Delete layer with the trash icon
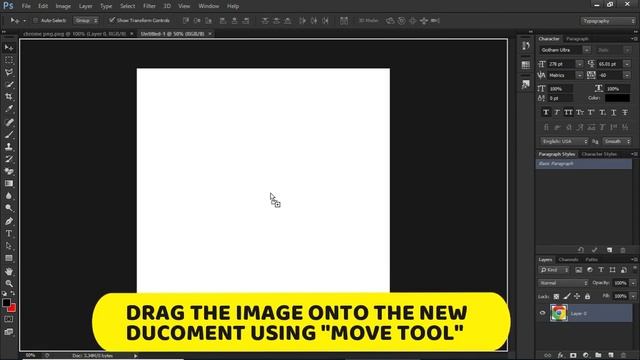Image resolution: width=640 pixels, height=360 pixels. click(623, 356)
